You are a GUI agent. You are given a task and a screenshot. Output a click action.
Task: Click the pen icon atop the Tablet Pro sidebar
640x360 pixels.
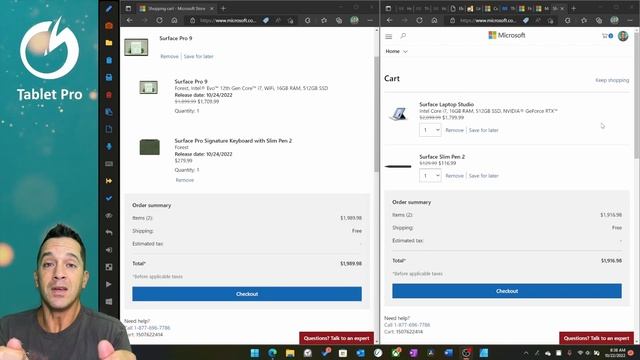tap(109, 9)
